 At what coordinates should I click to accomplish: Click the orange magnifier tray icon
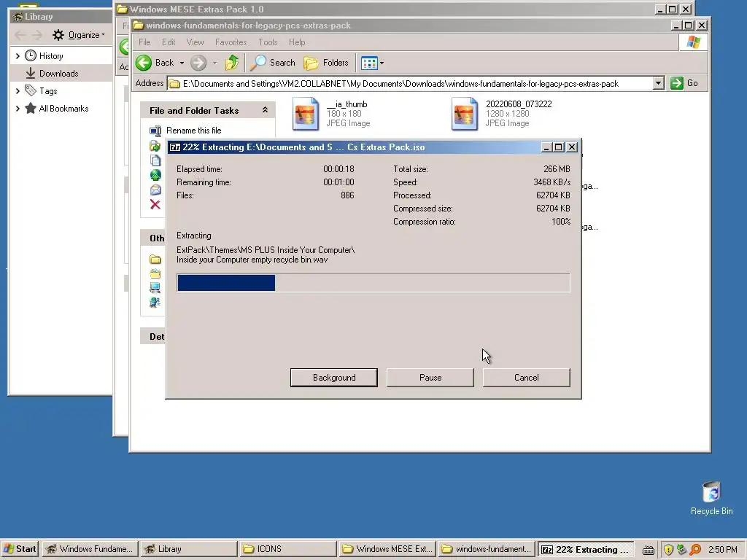coord(695,550)
